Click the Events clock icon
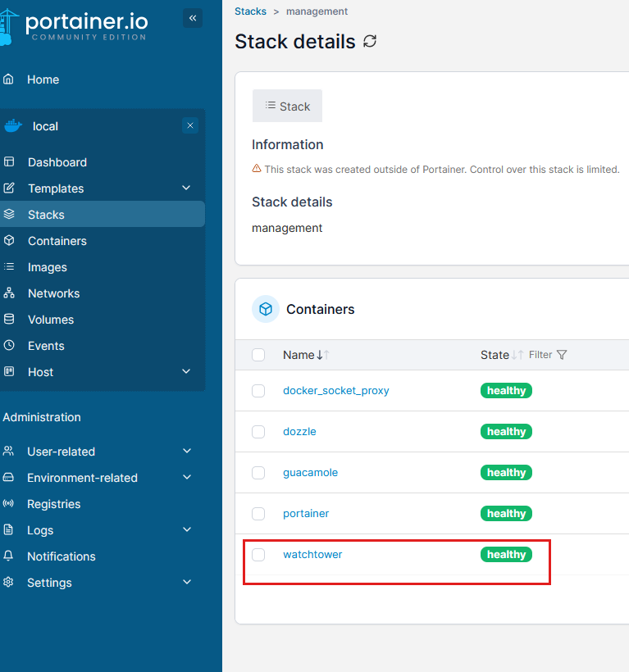 pos(9,346)
